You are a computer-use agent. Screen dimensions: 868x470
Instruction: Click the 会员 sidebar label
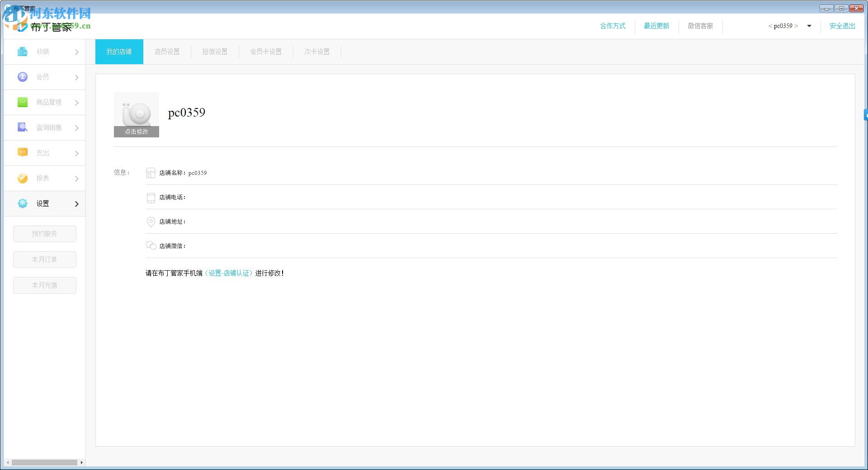click(x=43, y=77)
